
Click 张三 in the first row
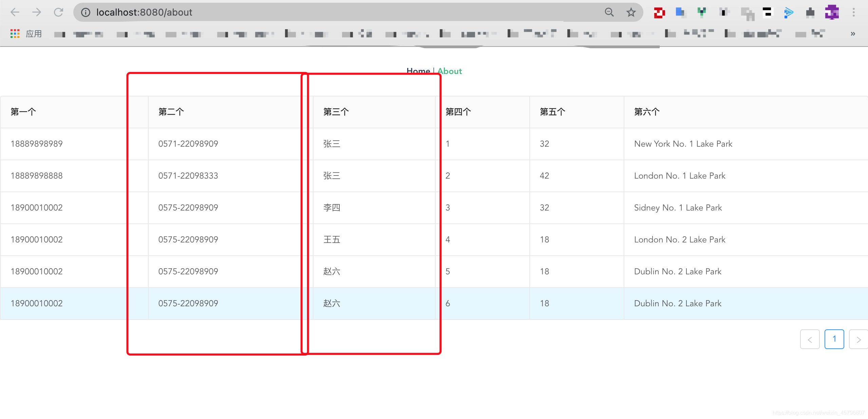332,144
